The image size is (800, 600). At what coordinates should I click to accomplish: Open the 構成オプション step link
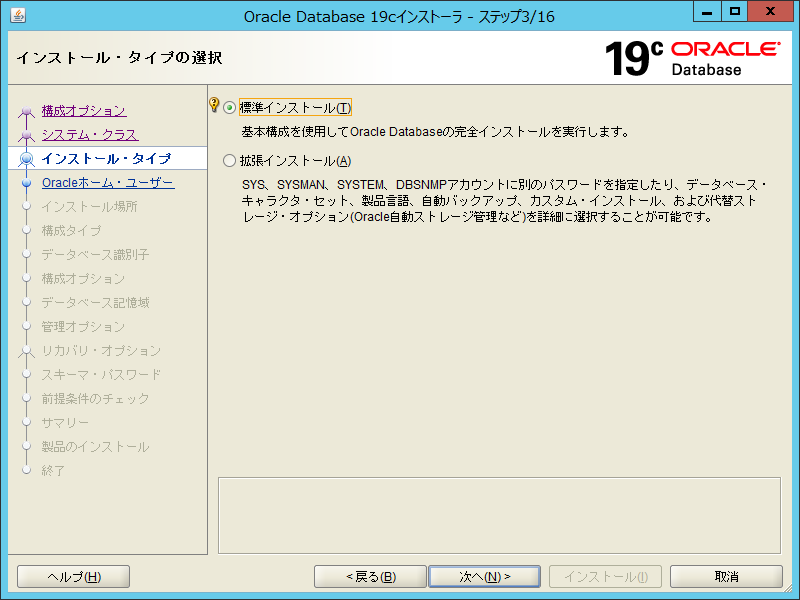coord(84,111)
